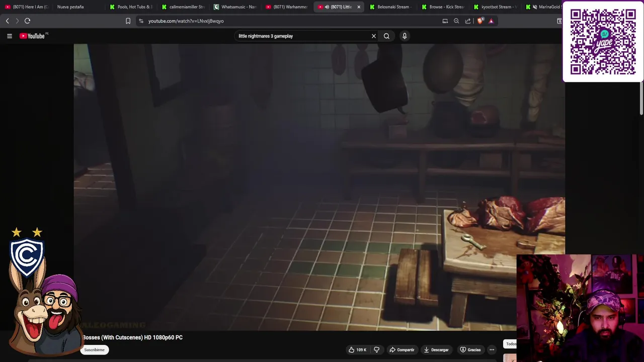
Task: Open the Whatsamusic tab
Action: (235, 7)
